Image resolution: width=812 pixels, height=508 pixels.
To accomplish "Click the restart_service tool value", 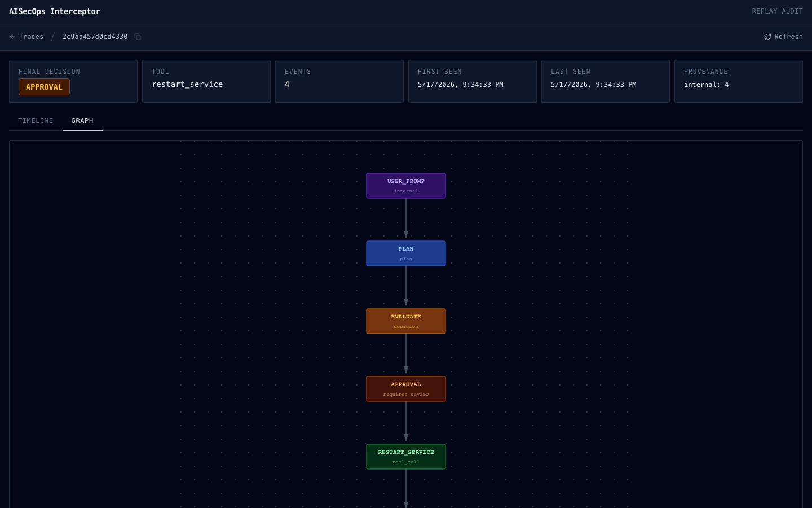I will [x=187, y=84].
